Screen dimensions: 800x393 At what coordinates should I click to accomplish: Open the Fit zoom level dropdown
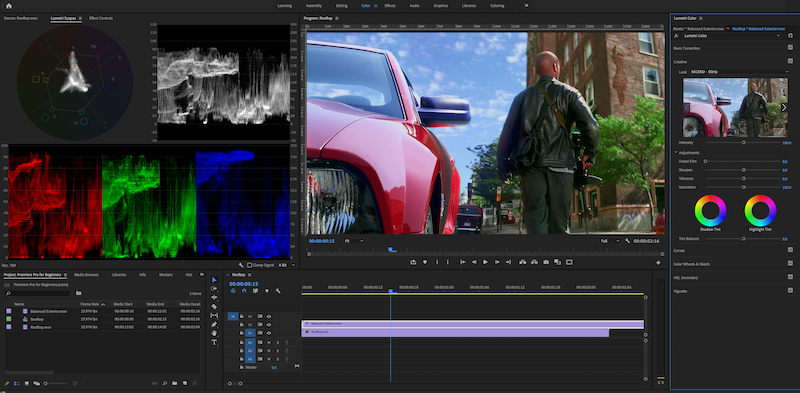[x=354, y=241]
